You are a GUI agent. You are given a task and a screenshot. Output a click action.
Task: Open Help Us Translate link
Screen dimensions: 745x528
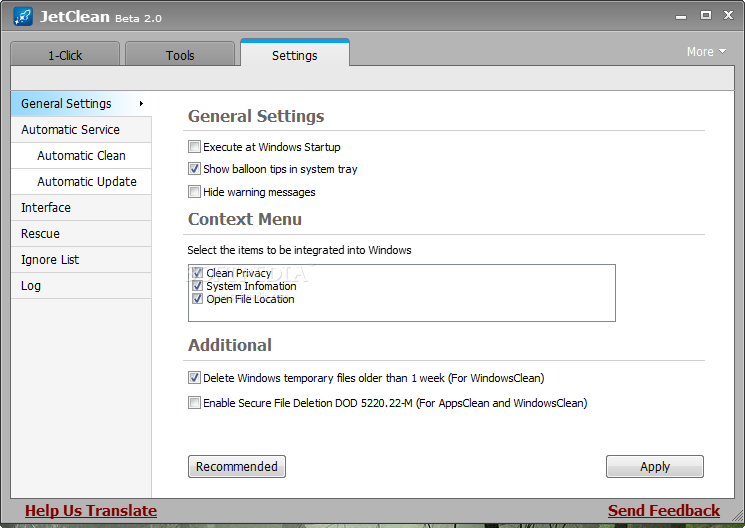click(x=91, y=510)
